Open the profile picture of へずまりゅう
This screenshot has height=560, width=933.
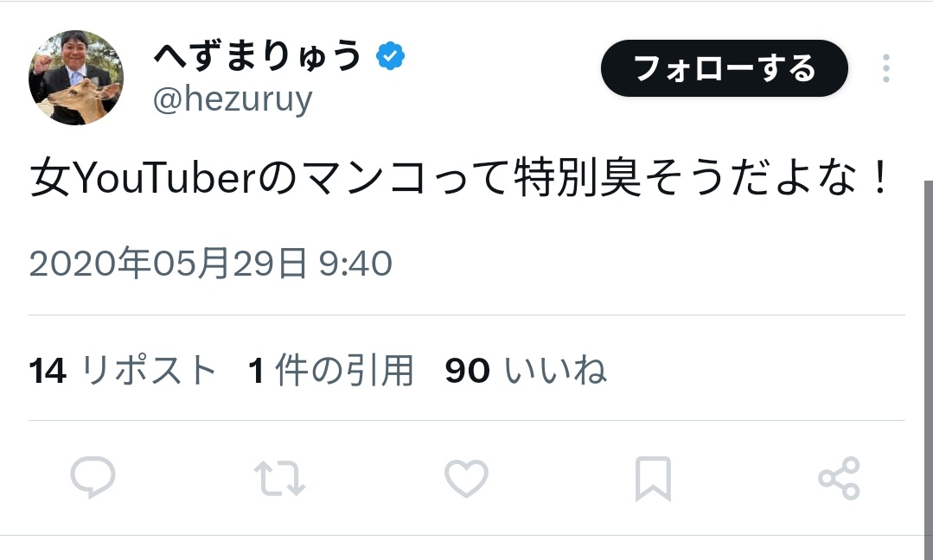click(x=76, y=78)
